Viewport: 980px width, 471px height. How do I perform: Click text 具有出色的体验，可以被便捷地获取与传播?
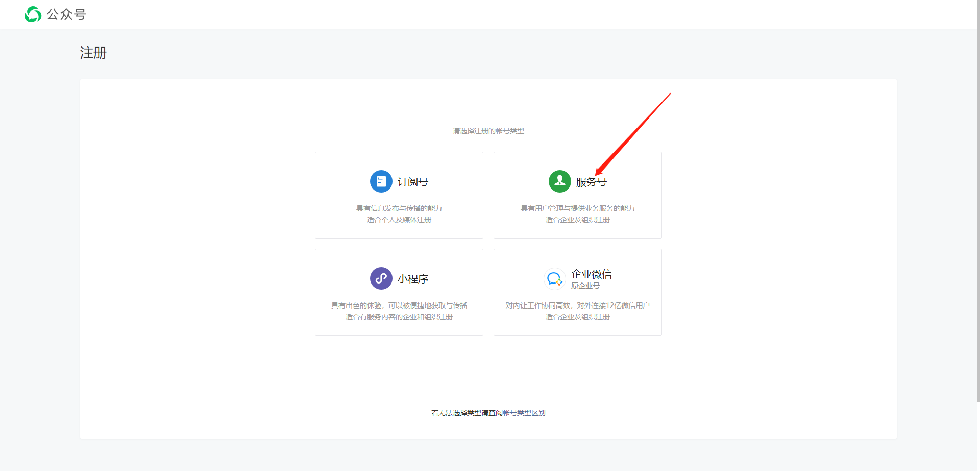[x=399, y=305]
